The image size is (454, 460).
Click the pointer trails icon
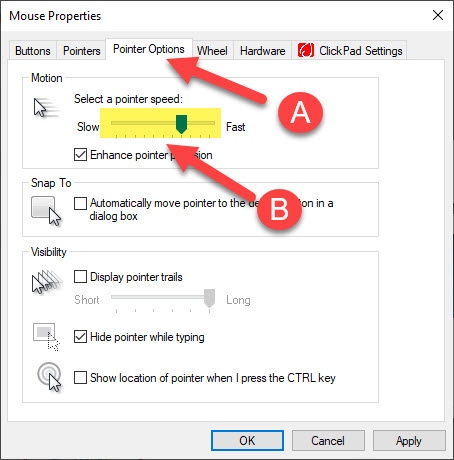pos(47,282)
